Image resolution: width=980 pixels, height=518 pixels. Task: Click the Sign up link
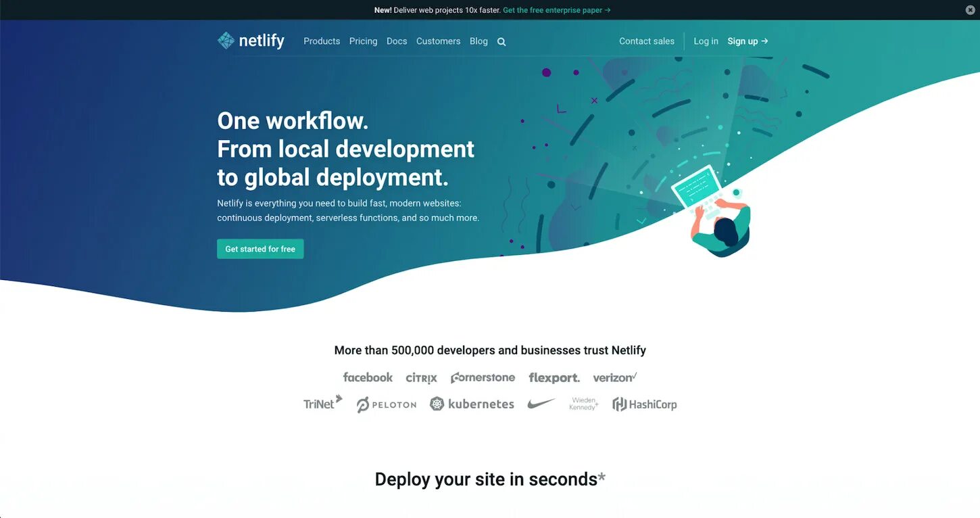coord(748,41)
